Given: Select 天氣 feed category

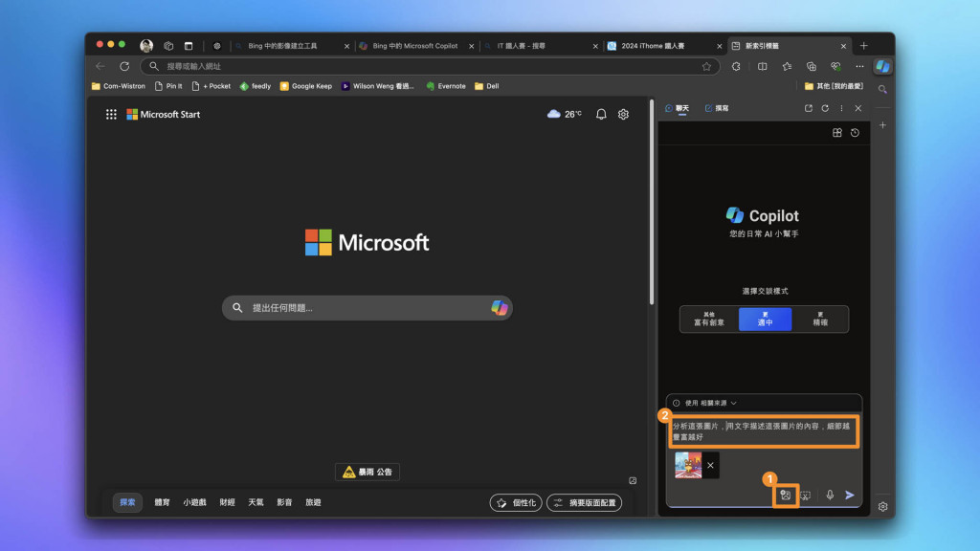Looking at the screenshot, I should tap(256, 502).
